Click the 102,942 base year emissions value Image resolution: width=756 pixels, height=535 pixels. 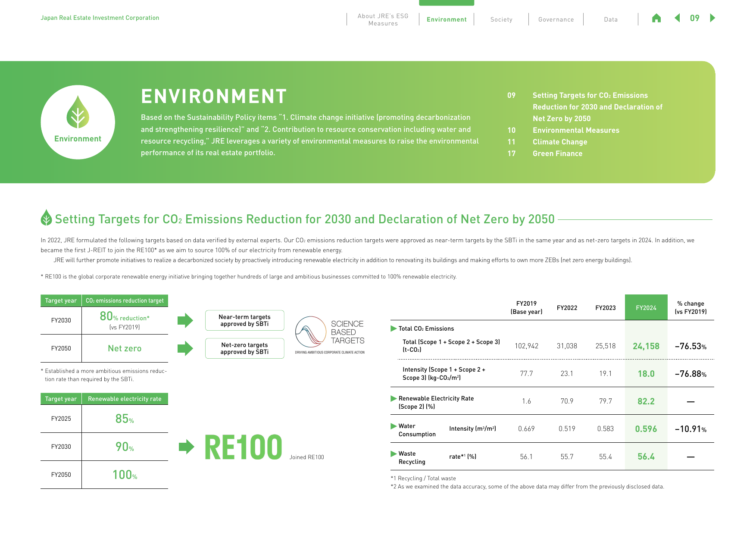(526, 346)
